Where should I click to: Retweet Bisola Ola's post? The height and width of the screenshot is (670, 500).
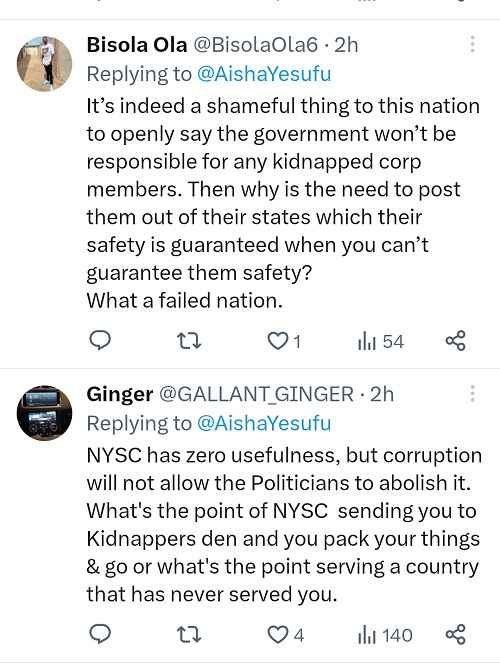[189, 341]
